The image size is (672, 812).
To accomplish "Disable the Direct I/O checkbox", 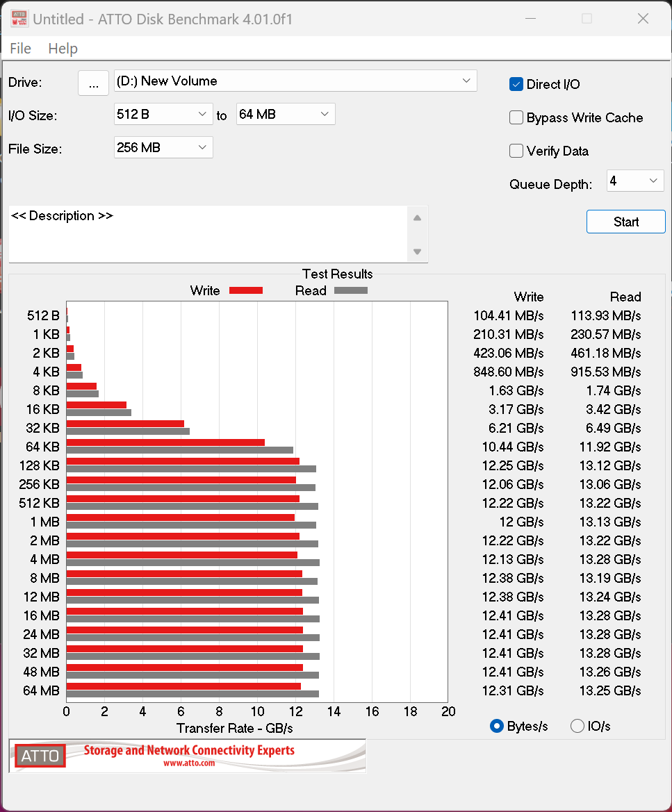I will pyautogui.click(x=516, y=85).
